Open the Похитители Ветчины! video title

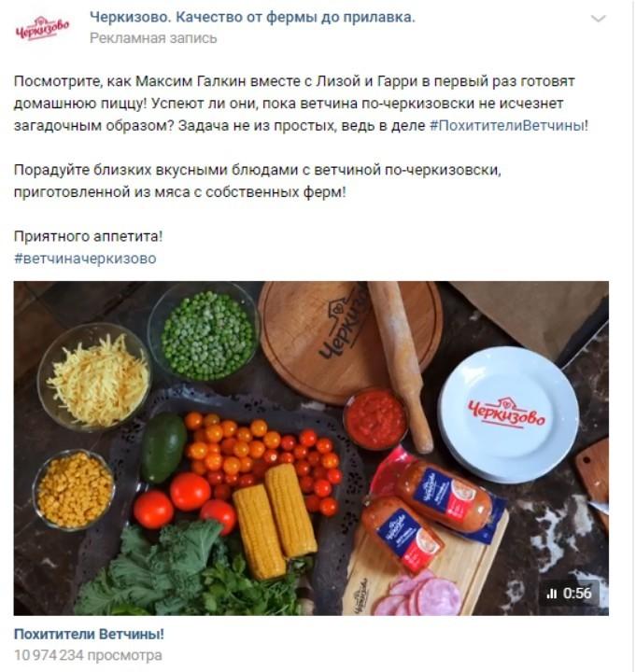click(x=89, y=634)
